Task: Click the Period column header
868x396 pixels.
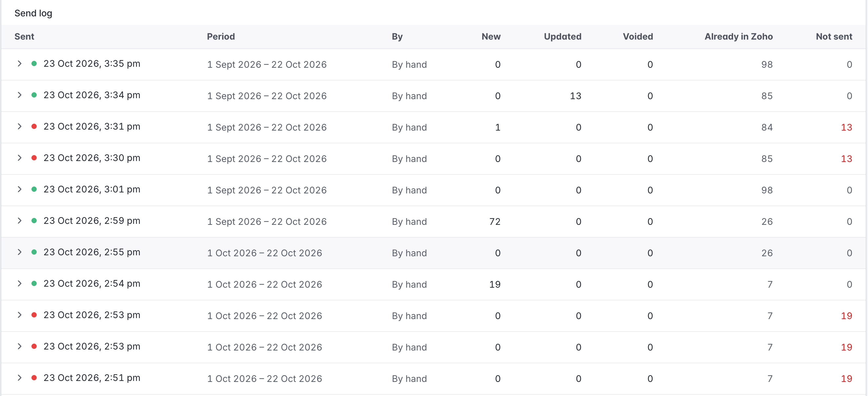Action: point(221,36)
